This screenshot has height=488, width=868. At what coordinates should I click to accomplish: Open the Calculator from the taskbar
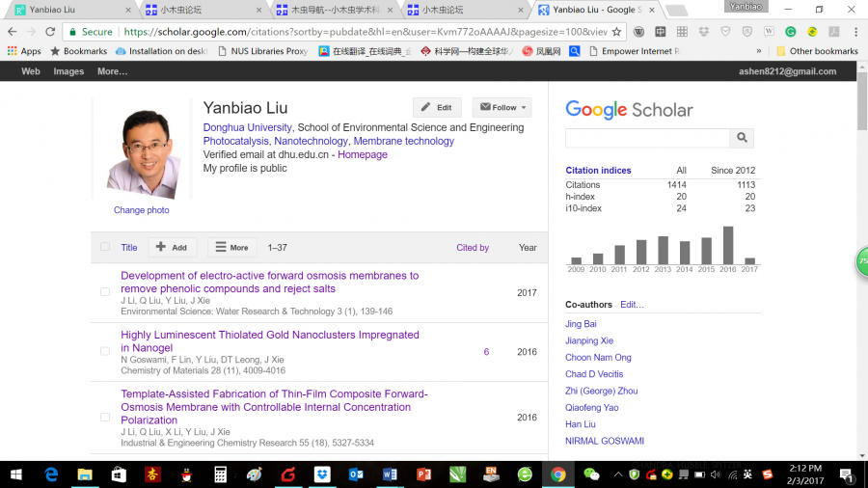pyautogui.click(x=220, y=474)
